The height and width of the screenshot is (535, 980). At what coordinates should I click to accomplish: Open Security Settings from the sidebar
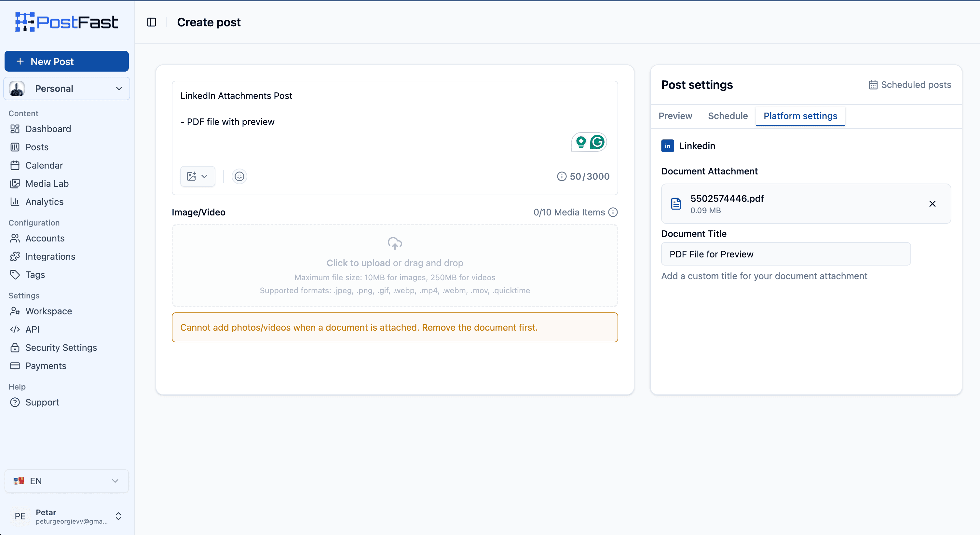(x=61, y=348)
